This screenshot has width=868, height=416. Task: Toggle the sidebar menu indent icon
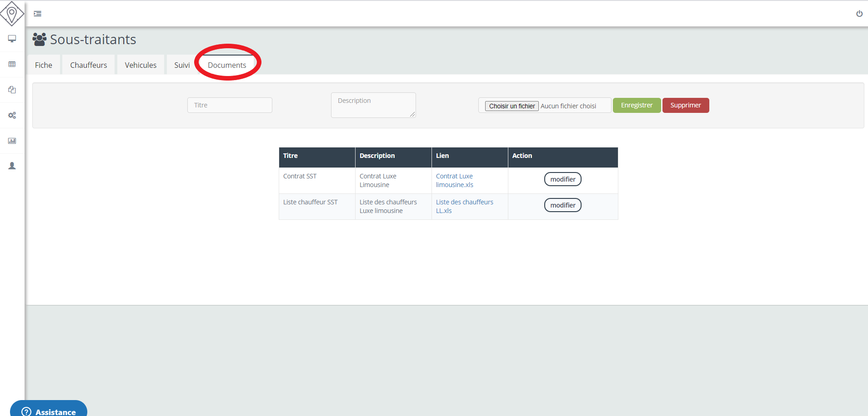tap(38, 14)
